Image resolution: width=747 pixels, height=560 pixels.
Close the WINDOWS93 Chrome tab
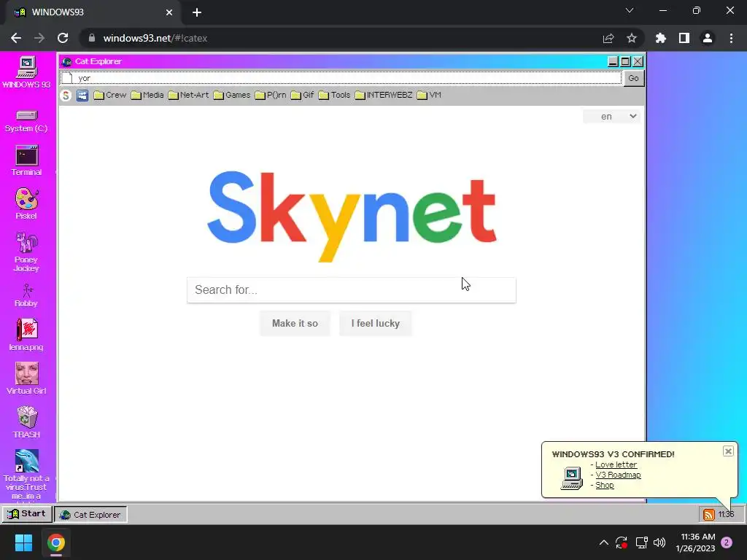pos(169,12)
